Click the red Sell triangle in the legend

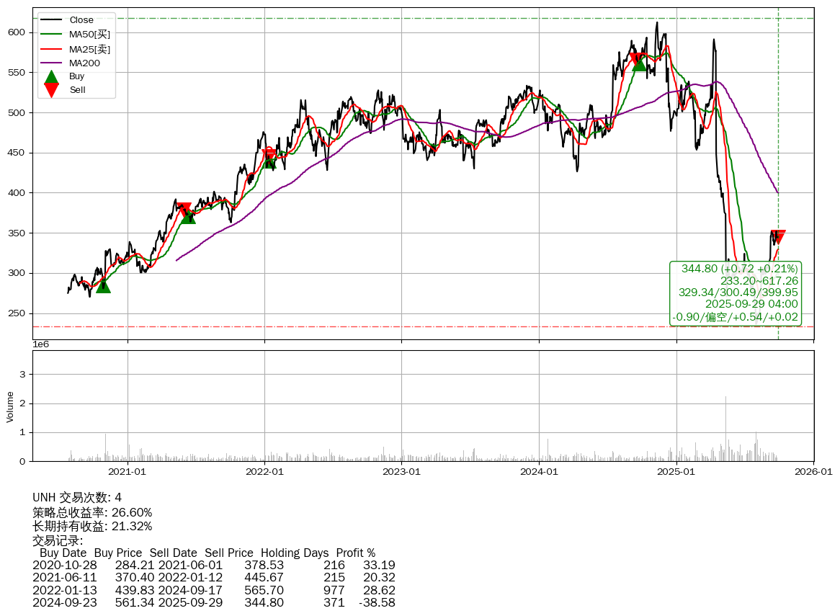(x=51, y=90)
